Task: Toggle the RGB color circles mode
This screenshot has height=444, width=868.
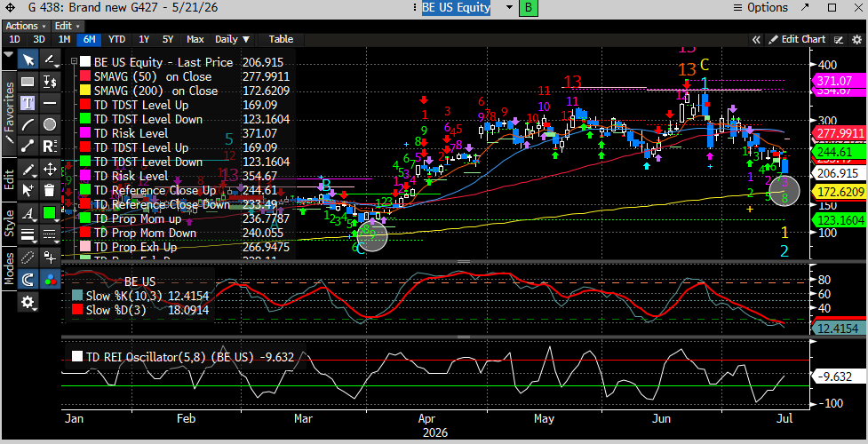Action: (x=50, y=280)
